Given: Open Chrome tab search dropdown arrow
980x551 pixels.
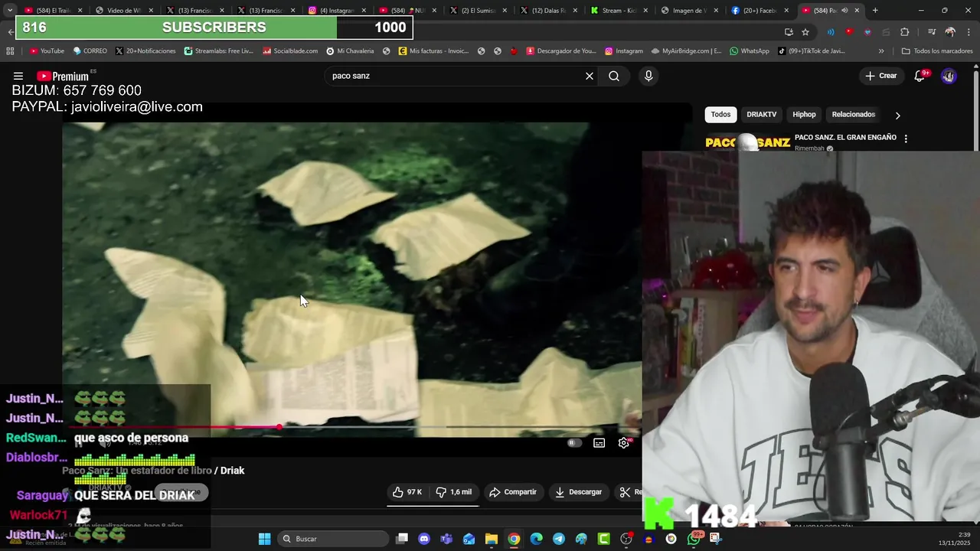Looking at the screenshot, I should (10, 10).
